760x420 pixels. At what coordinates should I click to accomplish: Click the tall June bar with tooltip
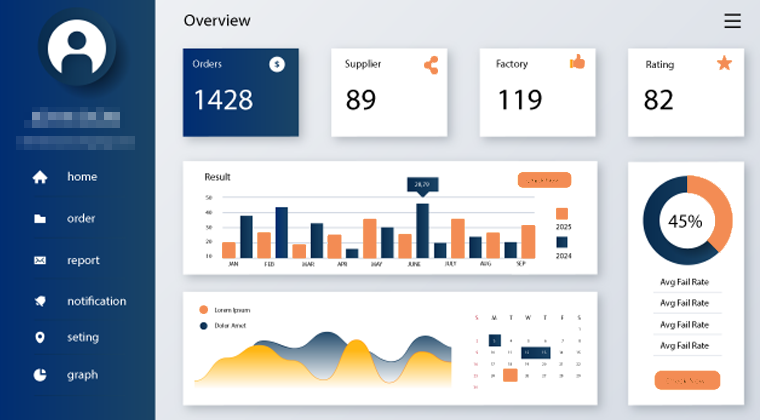[422, 231]
